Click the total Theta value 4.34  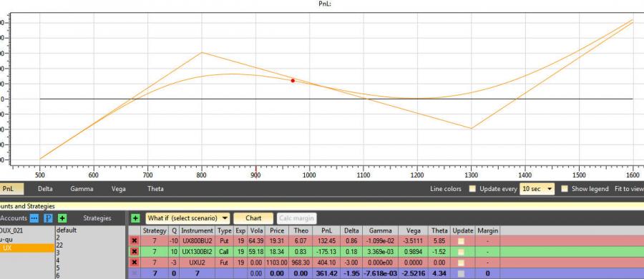tap(439, 273)
